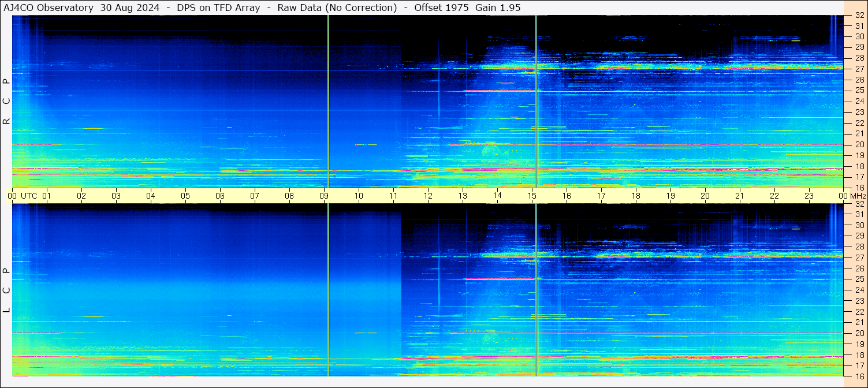The height and width of the screenshot is (388, 868).
Task: Click the MHz unit label on time axis
Action: (858, 196)
